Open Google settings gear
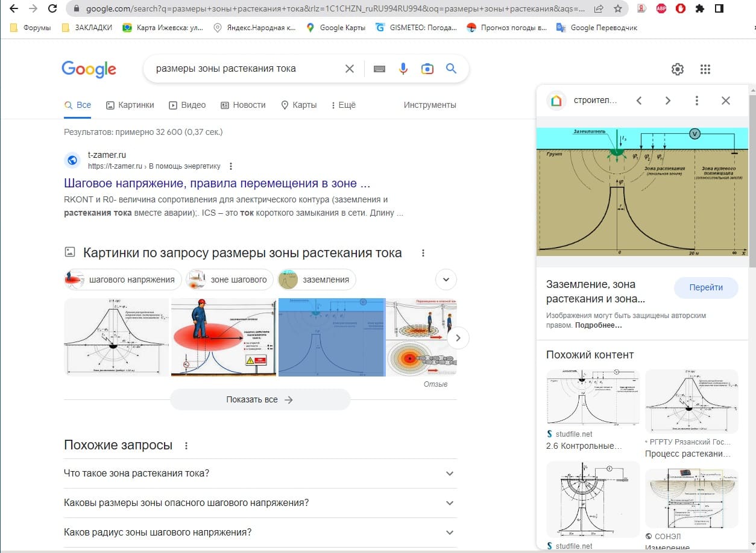 [678, 69]
